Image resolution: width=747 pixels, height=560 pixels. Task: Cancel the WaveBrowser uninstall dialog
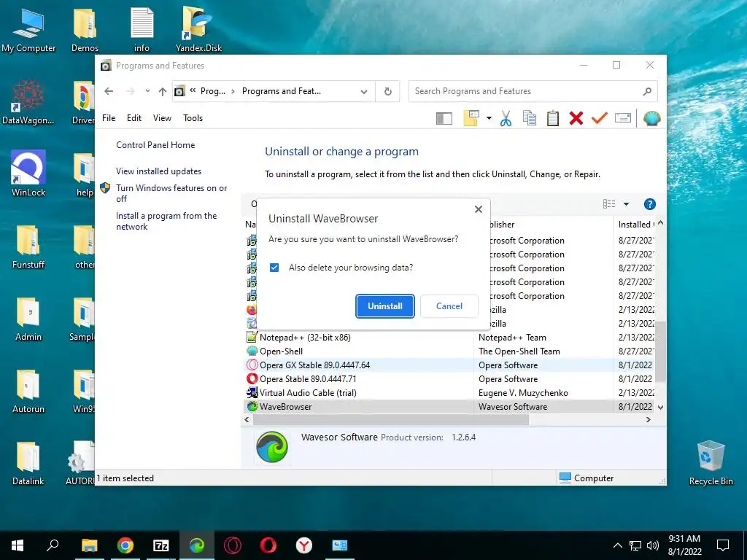(449, 306)
